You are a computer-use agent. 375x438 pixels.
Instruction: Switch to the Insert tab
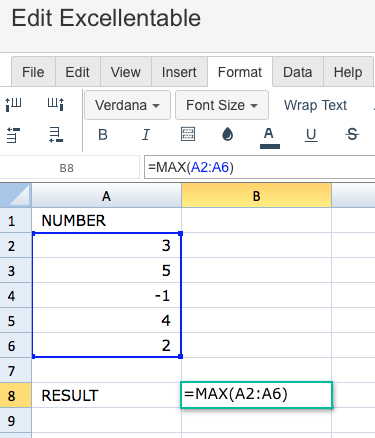pyautogui.click(x=179, y=72)
